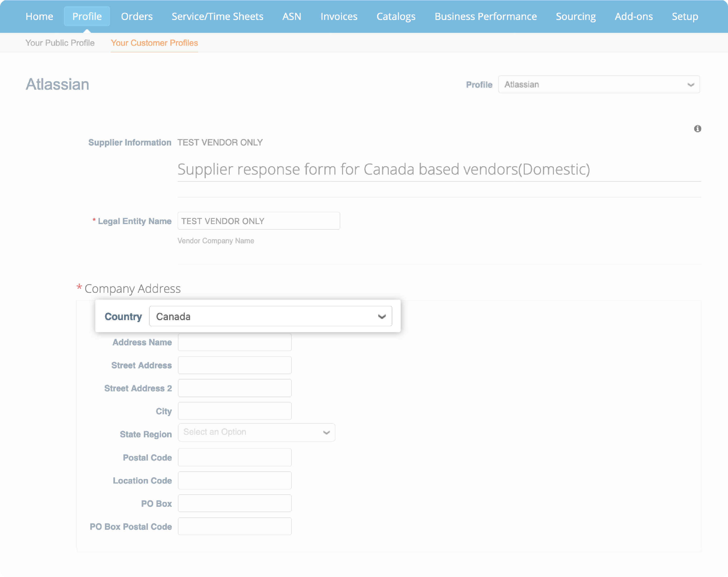Click the Profile navigation tab

pos(87,16)
